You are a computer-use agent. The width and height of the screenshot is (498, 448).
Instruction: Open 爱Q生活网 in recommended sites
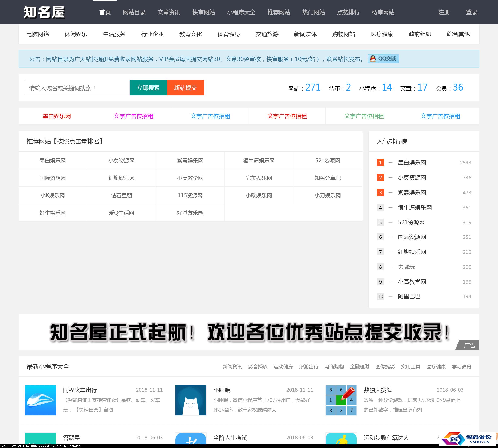(x=121, y=213)
